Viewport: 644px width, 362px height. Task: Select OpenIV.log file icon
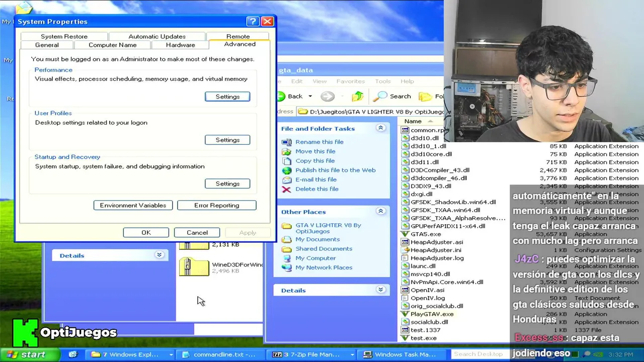click(405, 298)
